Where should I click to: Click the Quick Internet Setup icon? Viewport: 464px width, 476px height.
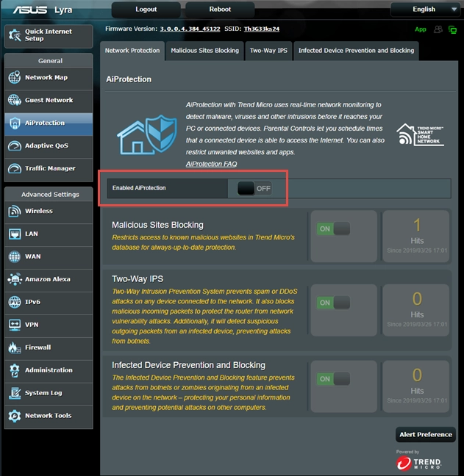tap(15, 35)
